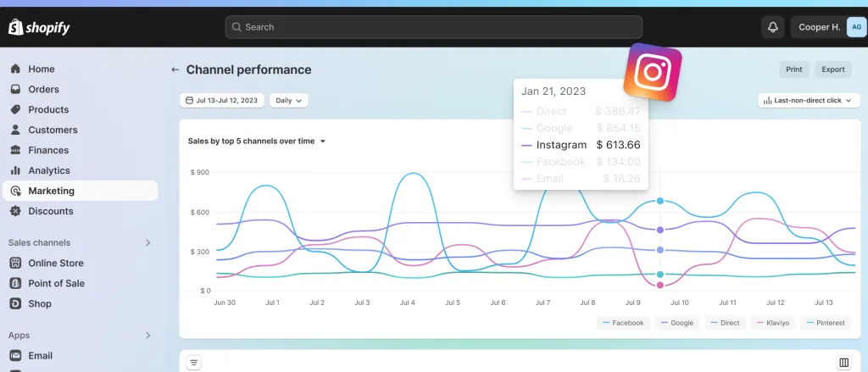Click the Print button
This screenshot has width=868, height=372.
pyautogui.click(x=793, y=69)
